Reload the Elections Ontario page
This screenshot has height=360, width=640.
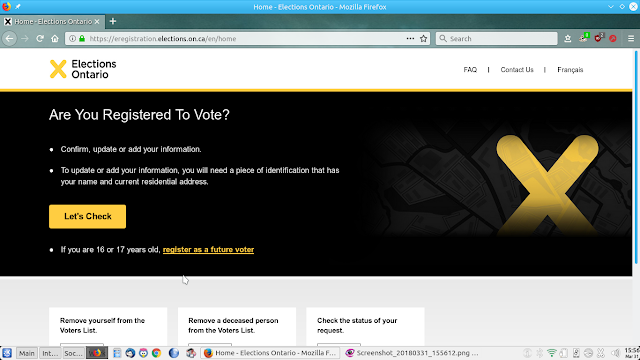click(40, 38)
